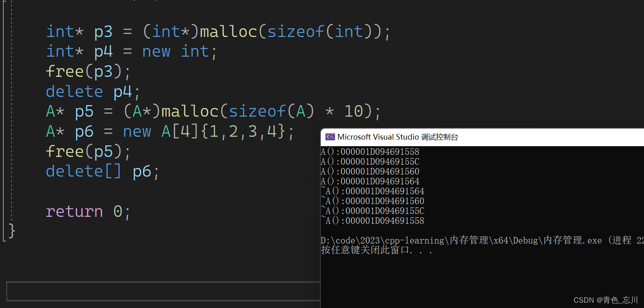Image resolution: width=644 pixels, height=308 pixels.
Task: Click the line allocating p5 with malloc
Action: [214, 112]
